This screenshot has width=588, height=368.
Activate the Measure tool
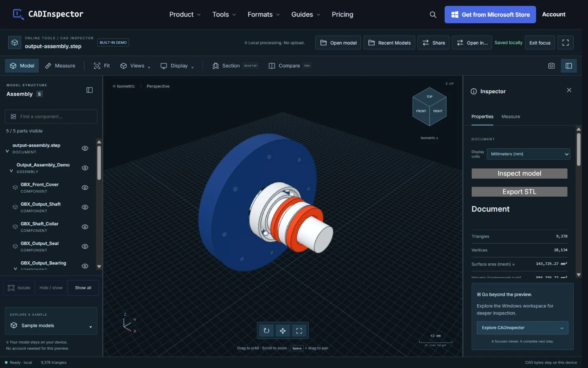(60, 66)
